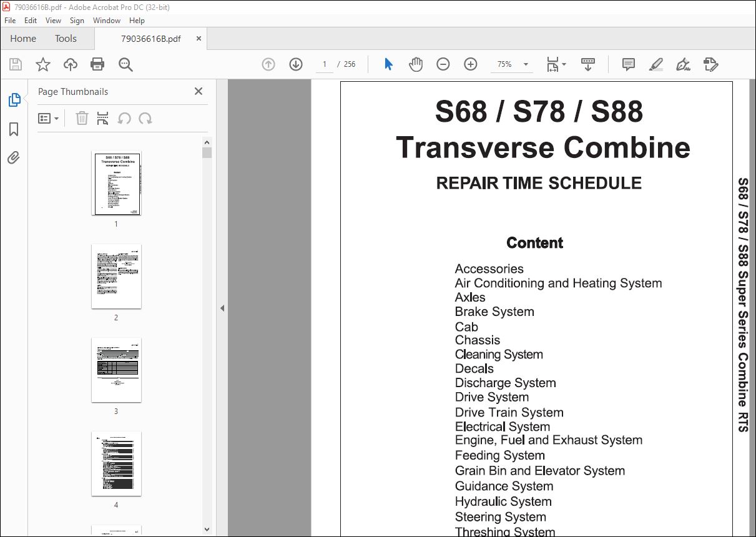This screenshot has height=537, width=756.
Task: Delete pages with trash icon
Action: (82, 118)
